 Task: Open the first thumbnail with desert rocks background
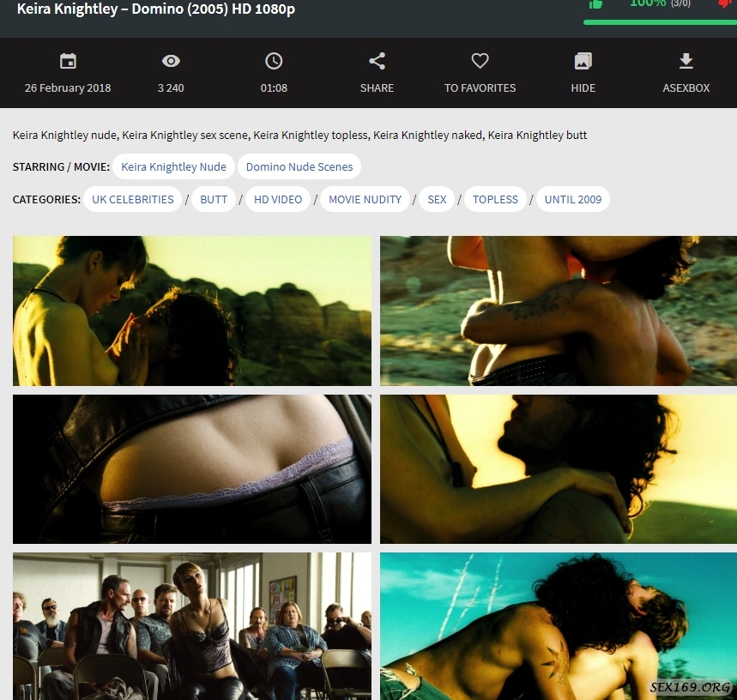coord(192,311)
